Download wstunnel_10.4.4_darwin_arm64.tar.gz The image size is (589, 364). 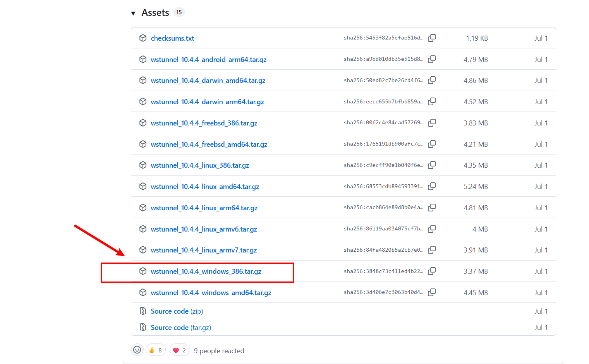click(207, 102)
